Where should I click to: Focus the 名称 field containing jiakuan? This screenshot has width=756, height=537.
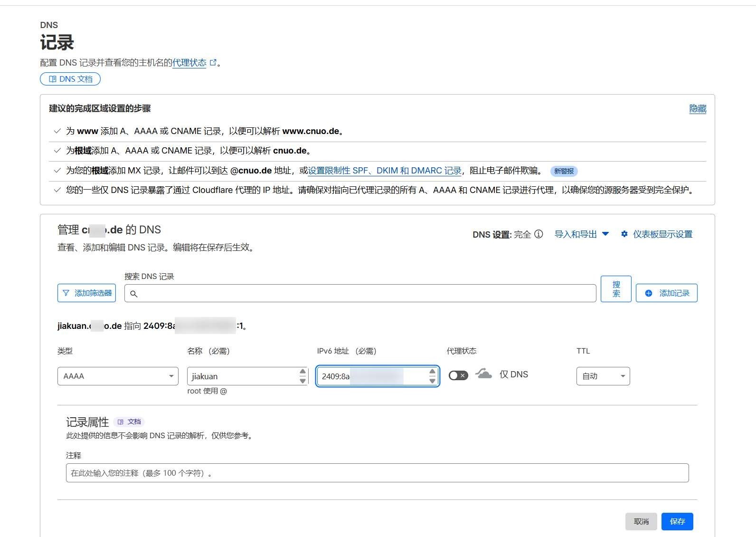247,376
